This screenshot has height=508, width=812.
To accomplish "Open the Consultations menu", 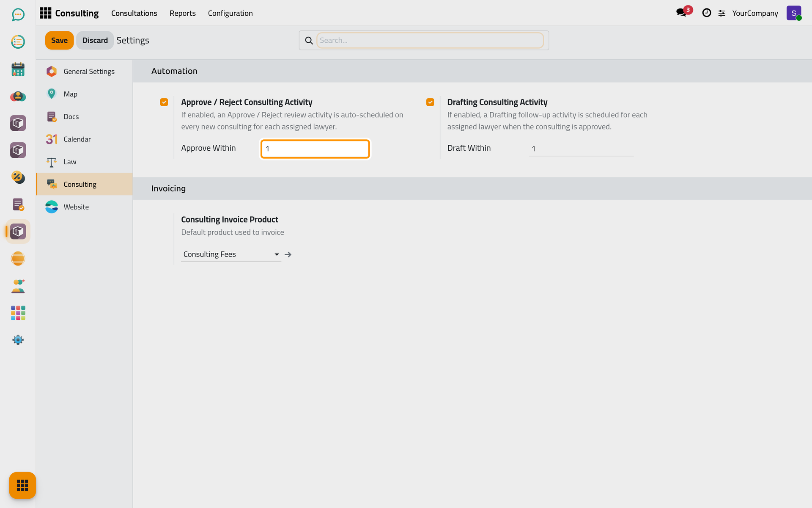I will (134, 13).
